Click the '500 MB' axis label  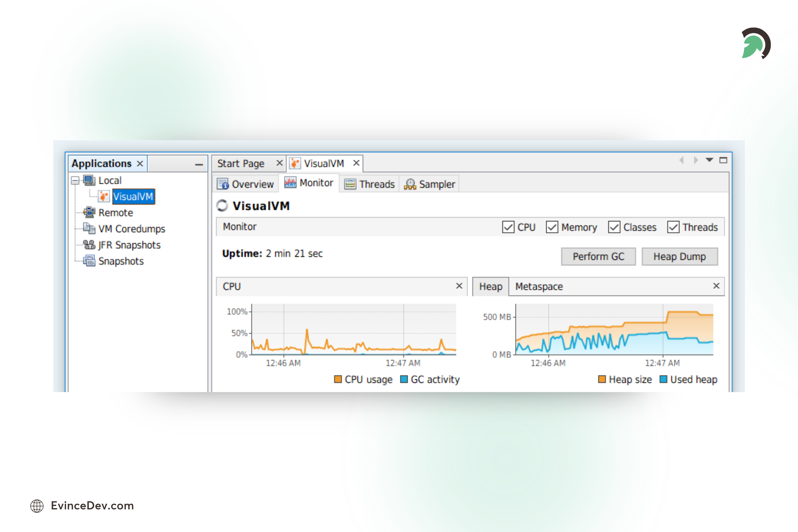coord(497,317)
